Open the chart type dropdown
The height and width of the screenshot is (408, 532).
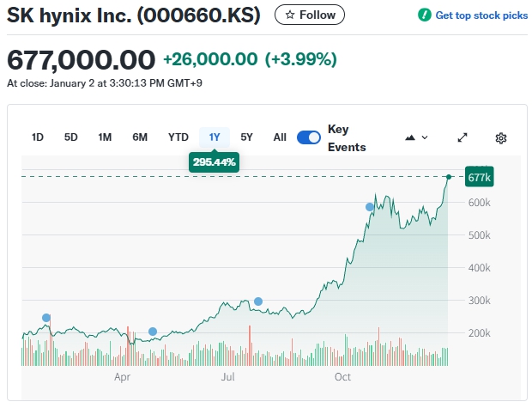(416, 137)
